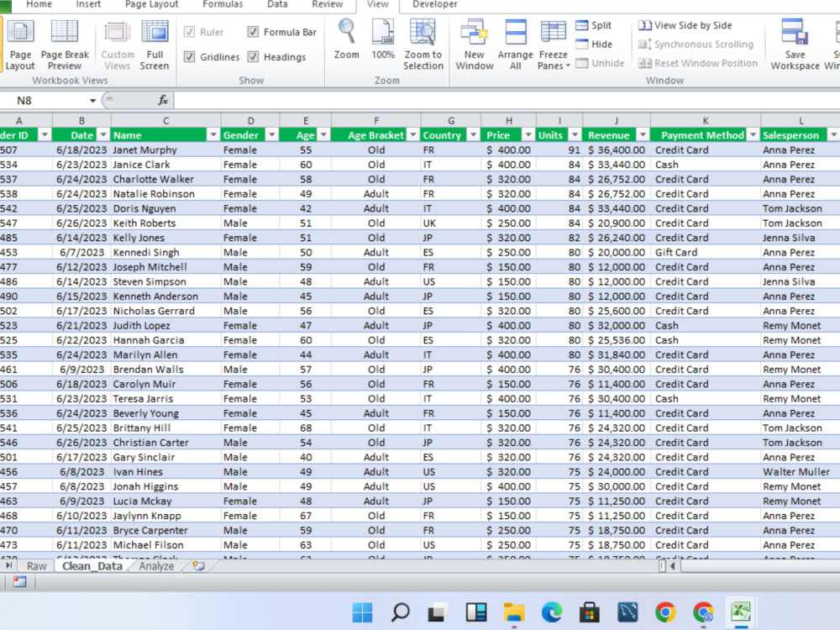This screenshot has width=840, height=630.
Task: Open the Review ribbon tab
Action: tap(328, 4)
